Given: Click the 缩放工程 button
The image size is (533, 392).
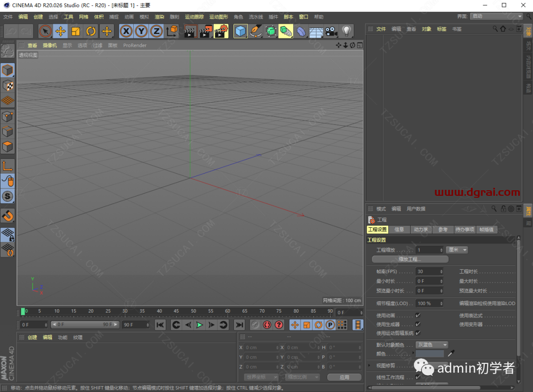Looking at the screenshot, I should 410,259.
